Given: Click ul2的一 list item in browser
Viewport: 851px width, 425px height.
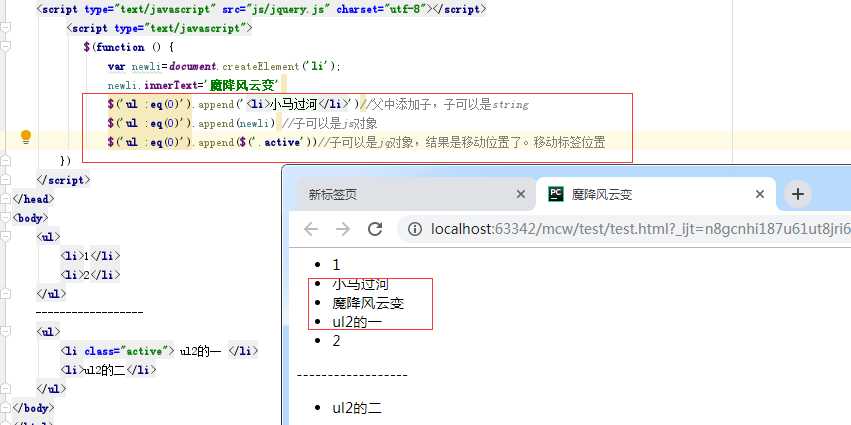Looking at the screenshot, I should pyautogui.click(x=357, y=322).
